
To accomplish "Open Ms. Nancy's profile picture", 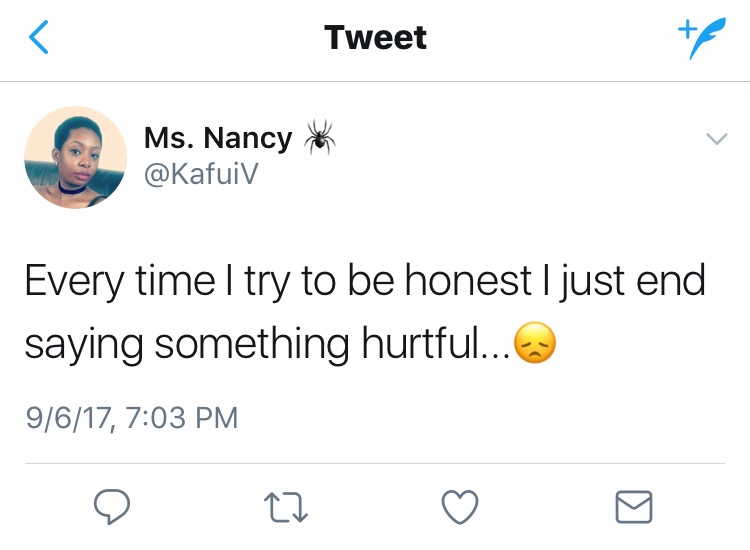I will [x=75, y=157].
